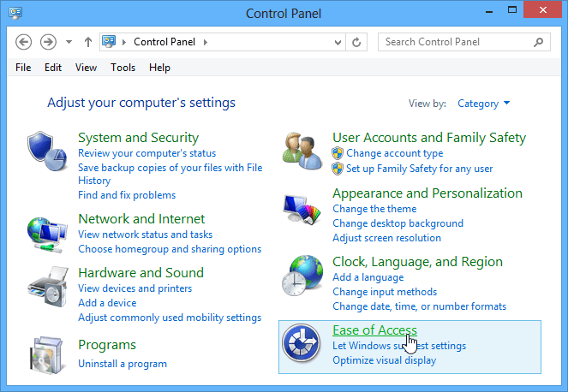Screen dimensions: 568x392
Task: Maximize the Control Panel window
Action: pyautogui.click(x=512, y=9)
